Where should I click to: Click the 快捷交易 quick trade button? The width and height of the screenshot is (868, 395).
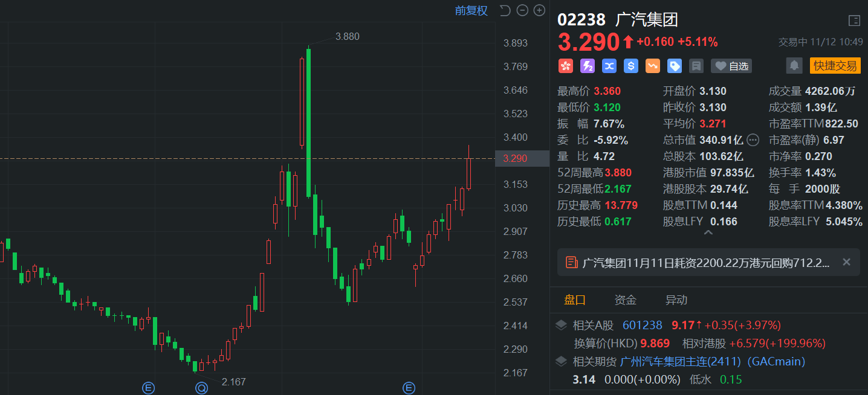pos(835,66)
